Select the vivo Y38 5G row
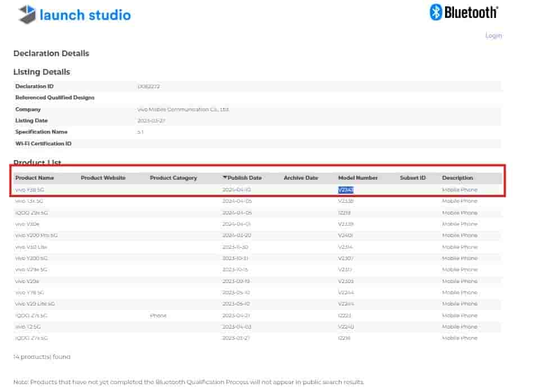This screenshot has height=392, width=540. coord(29,190)
